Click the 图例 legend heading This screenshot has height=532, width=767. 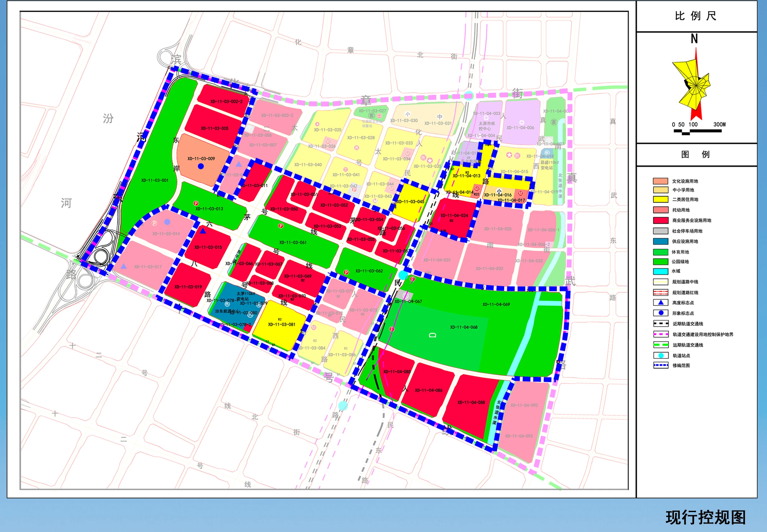(695, 154)
